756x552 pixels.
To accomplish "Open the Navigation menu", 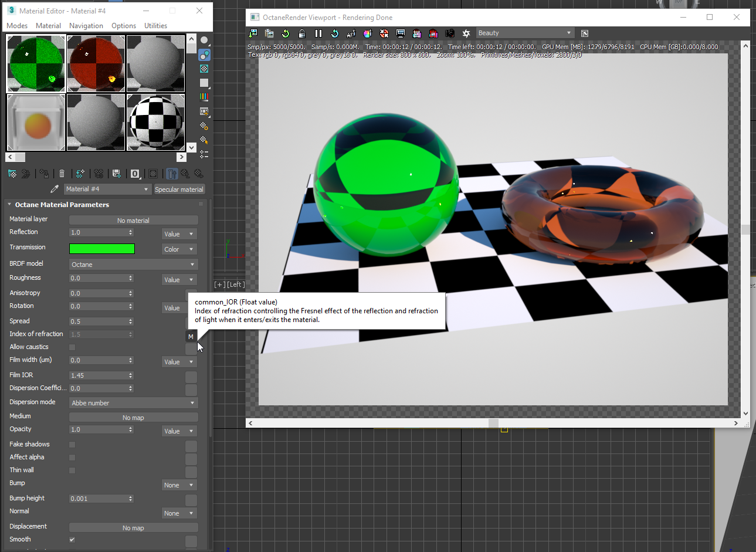I will [x=86, y=26].
